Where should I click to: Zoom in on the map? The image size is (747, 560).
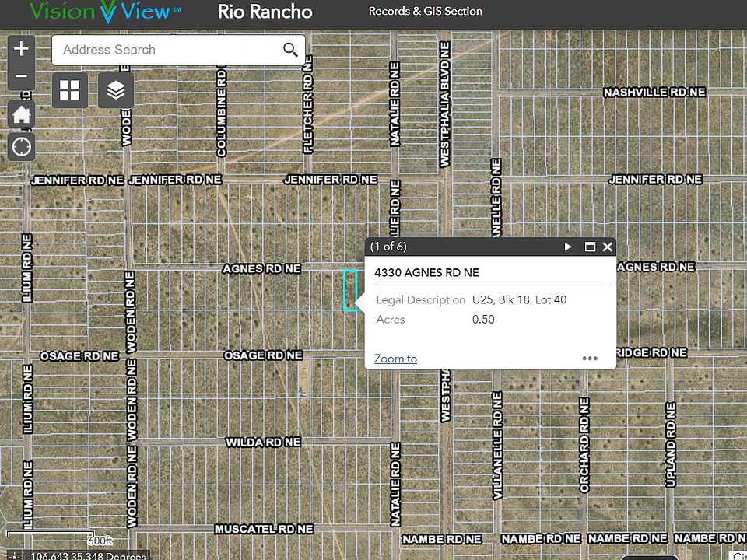coord(21,49)
